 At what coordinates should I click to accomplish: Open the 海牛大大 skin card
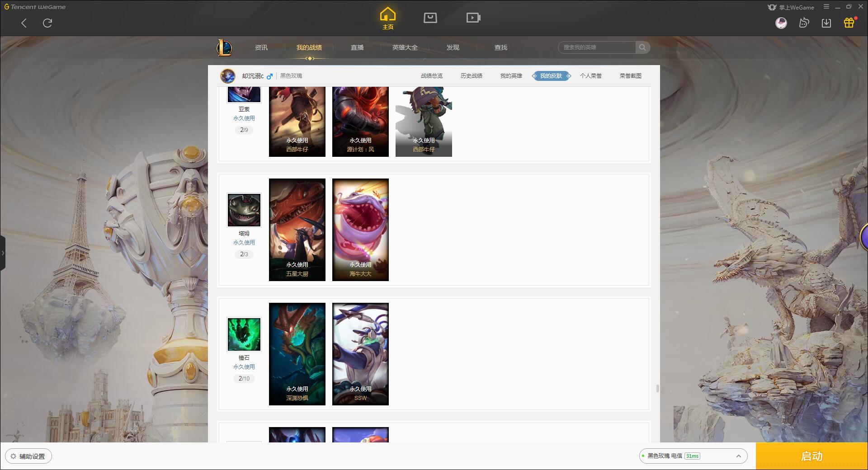pyautogui.click(x=360, y=230)
